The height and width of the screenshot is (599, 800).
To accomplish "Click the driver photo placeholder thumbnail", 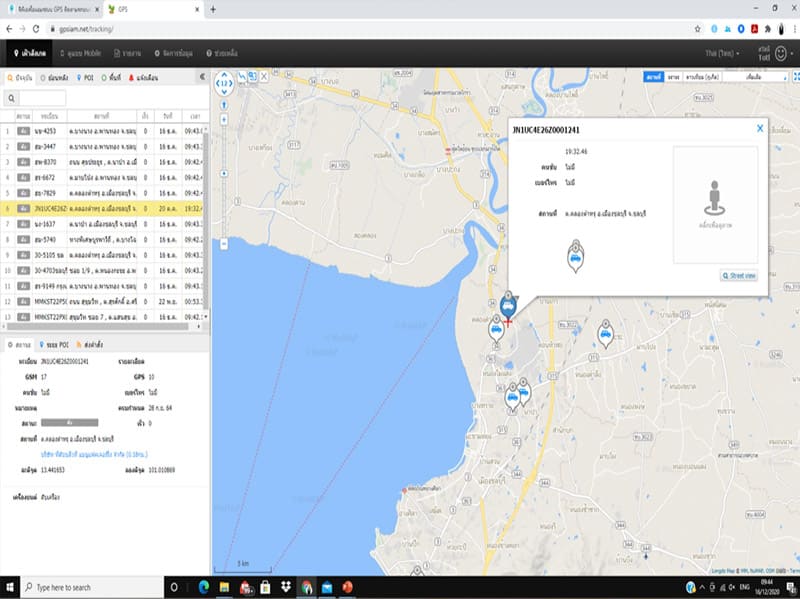I will [x=713, y=204].
